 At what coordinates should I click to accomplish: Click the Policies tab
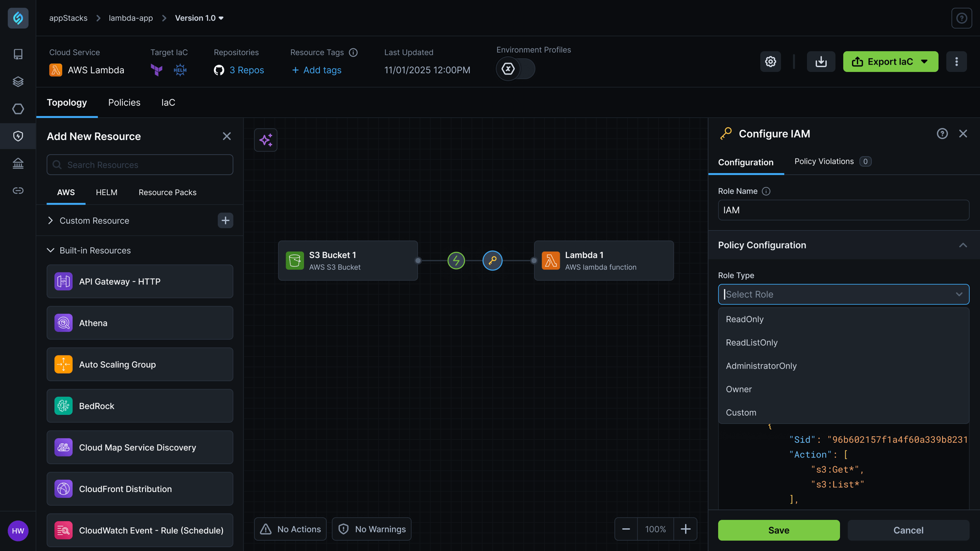click(124, 103)
